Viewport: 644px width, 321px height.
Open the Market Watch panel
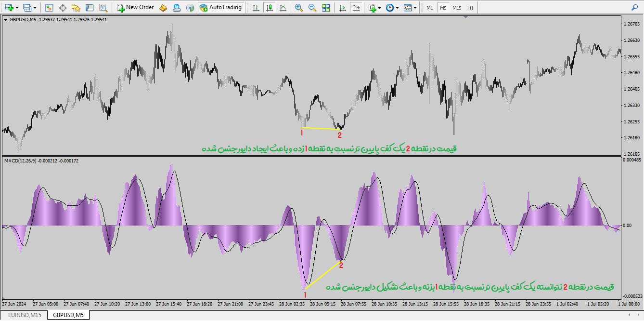(x=49, y=8)
